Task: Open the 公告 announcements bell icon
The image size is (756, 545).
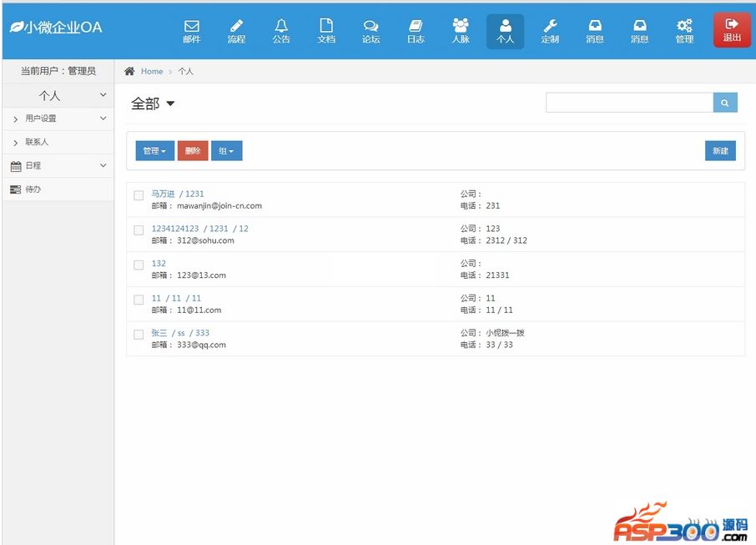Action: [281, 32]
